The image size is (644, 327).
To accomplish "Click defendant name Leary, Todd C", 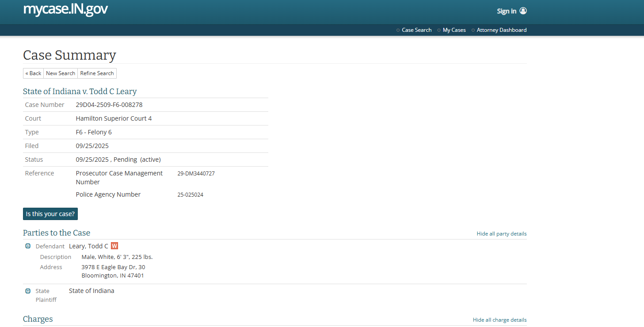I will tap(88, 246).
